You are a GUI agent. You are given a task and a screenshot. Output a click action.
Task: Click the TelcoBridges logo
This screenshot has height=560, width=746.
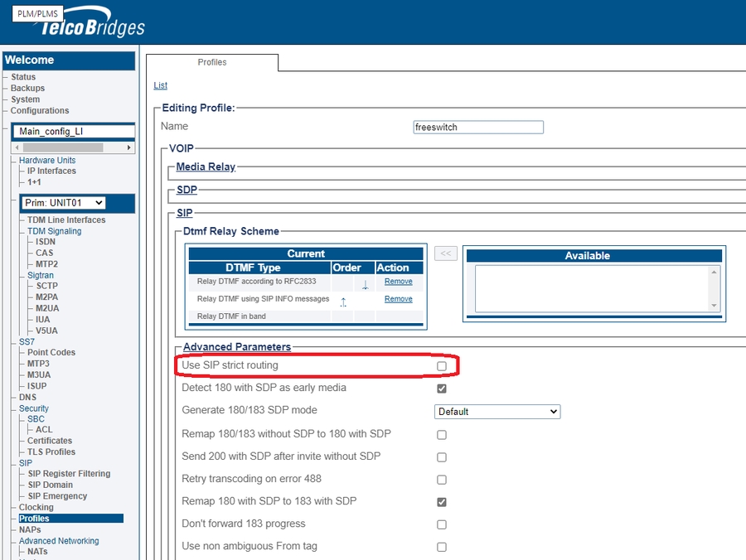click(x=90, y=27)
